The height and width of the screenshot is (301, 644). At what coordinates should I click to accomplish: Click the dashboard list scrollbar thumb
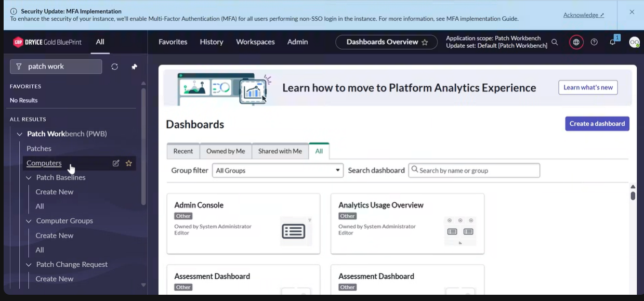pos(633,196)
